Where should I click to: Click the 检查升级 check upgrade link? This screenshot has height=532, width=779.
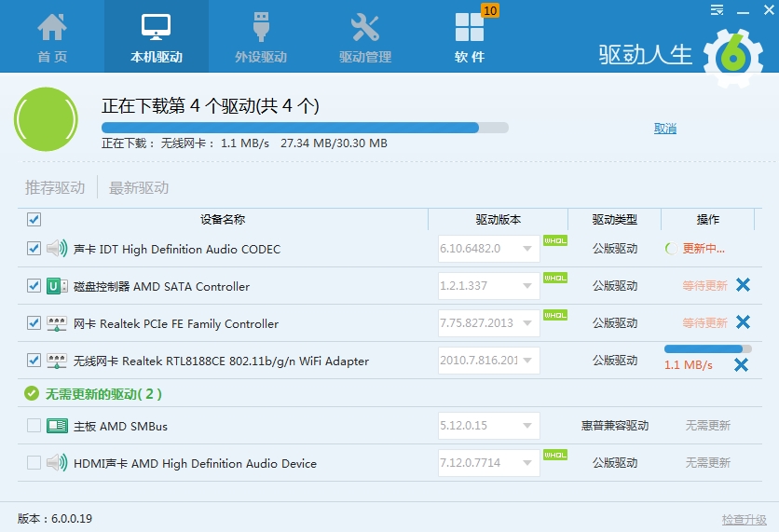pos(744,519)
